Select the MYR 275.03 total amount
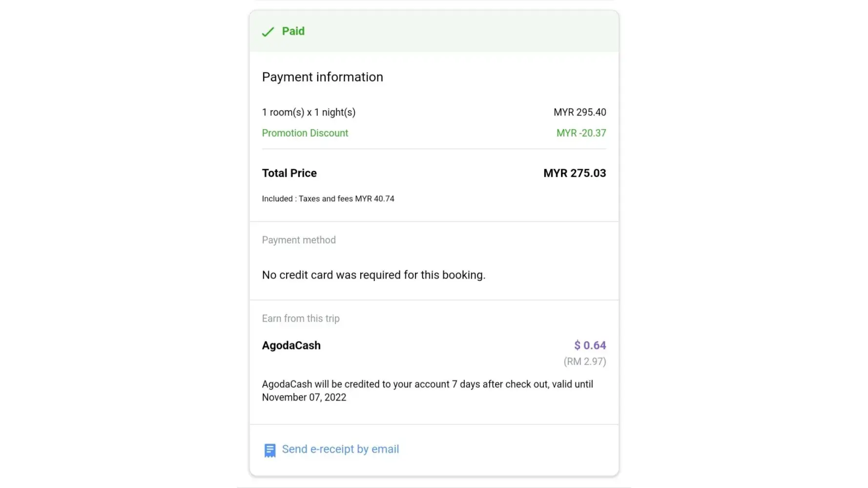The image size is (868, 488). click(574, 173)
